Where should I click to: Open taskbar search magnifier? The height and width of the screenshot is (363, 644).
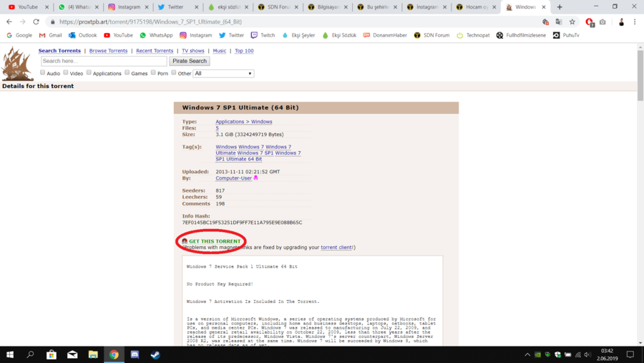30,355
